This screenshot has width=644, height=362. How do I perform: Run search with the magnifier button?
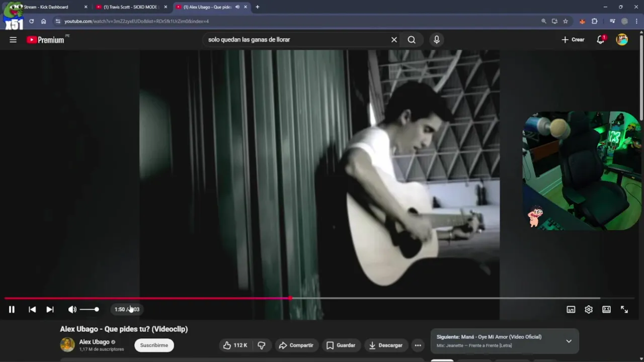(x=412, y=40)
